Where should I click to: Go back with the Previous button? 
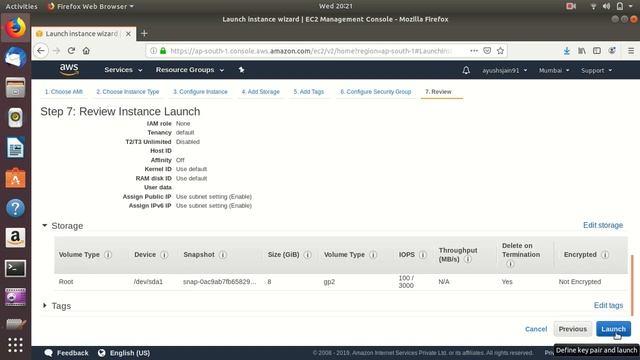pos(573,329)
